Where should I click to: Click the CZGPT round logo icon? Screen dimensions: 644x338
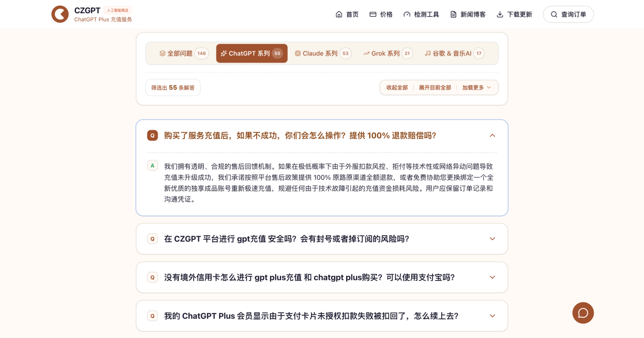(60, 14)
